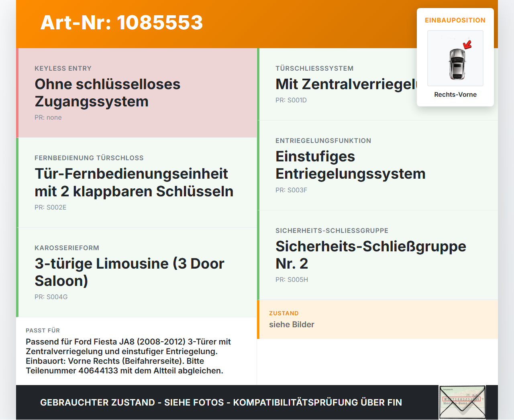Image resolution: width=514 pixels, height=420 pixels.
Task: Click 'siehe Bilder' condition text
Action: click(x=292, y=324)
